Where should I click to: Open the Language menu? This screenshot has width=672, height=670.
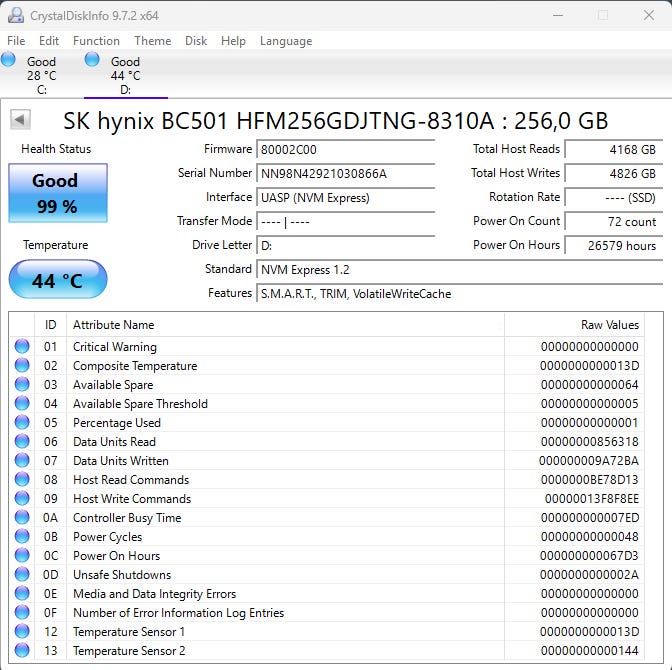click(x=286, y=41)
